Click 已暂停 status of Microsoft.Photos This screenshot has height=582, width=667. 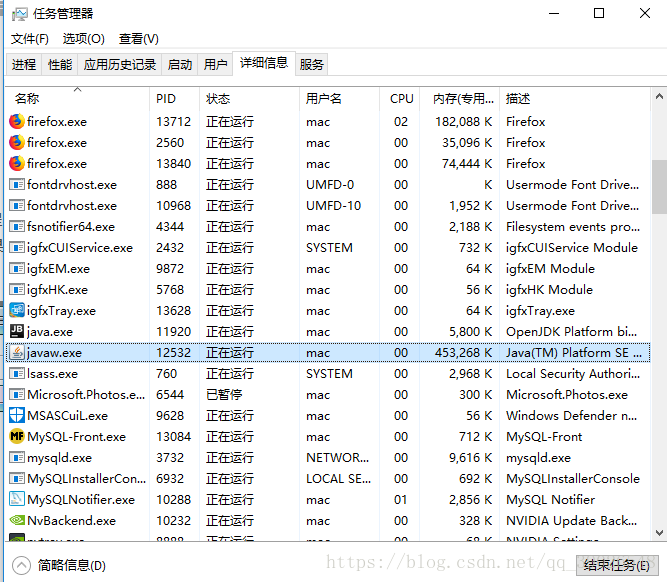click(x=224, y=395)
